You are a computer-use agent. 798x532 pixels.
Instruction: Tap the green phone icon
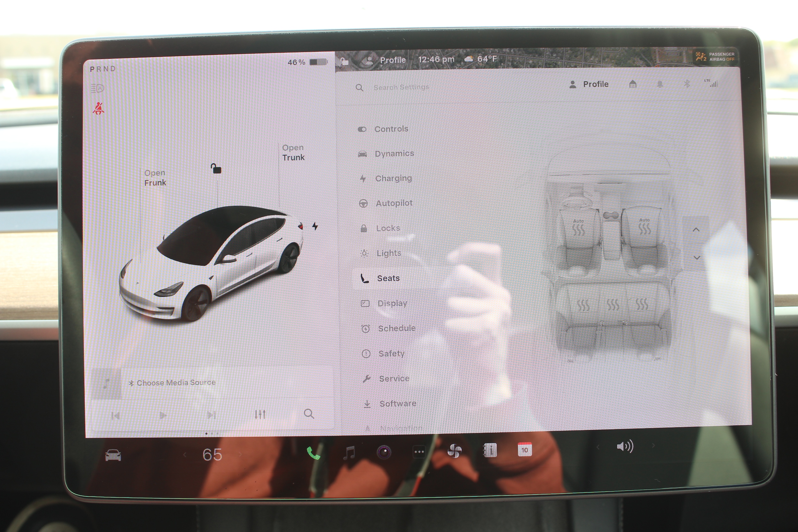click(313, 453)
